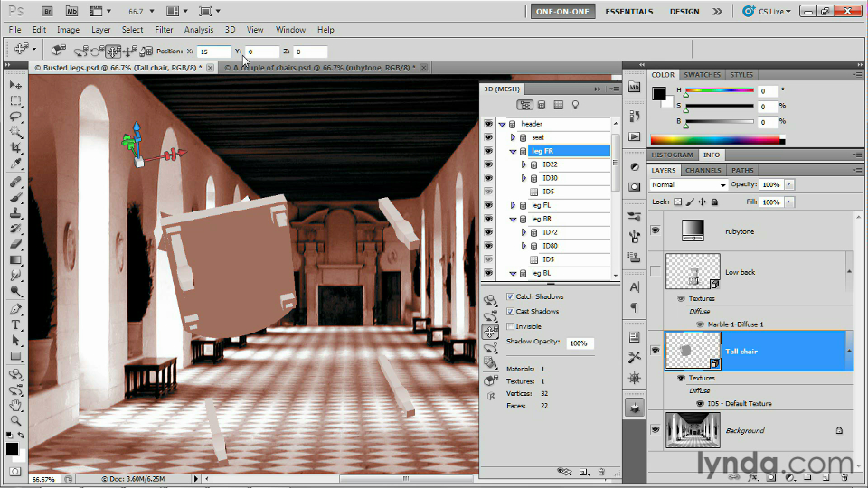Image resolution: width=868 pixels, height=488 pixels.
Task: Click the Info panel tab
Action: 712,155
